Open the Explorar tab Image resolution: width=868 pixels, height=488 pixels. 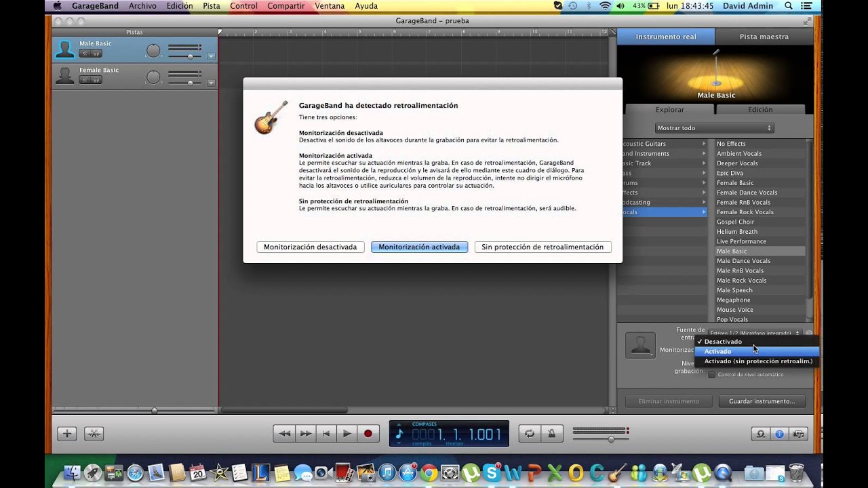[x=669, y=110]
